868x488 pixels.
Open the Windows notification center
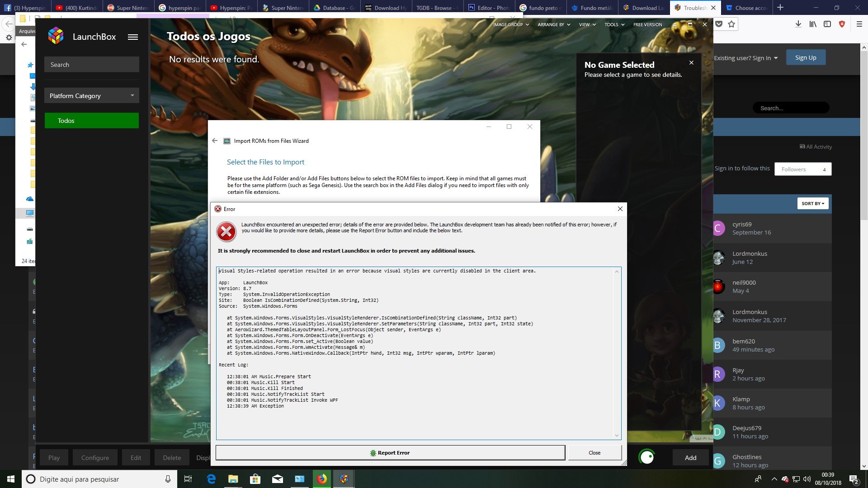pyautogui.click(x=854, y=479)
